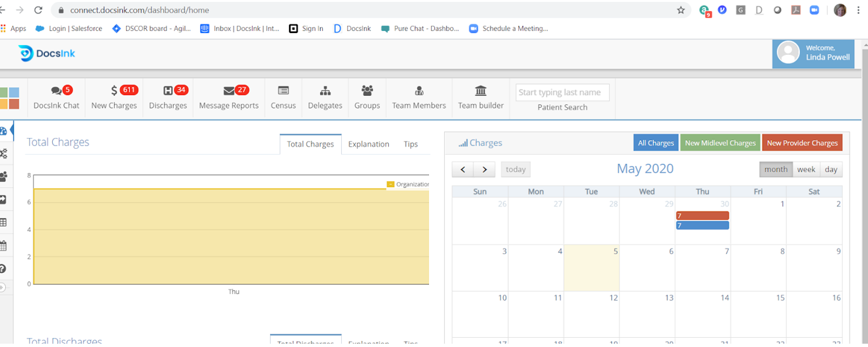Screen dimensions: 868x347
Task: Open the Adobe Acrobat extension icon
Action: click(796, 10)
